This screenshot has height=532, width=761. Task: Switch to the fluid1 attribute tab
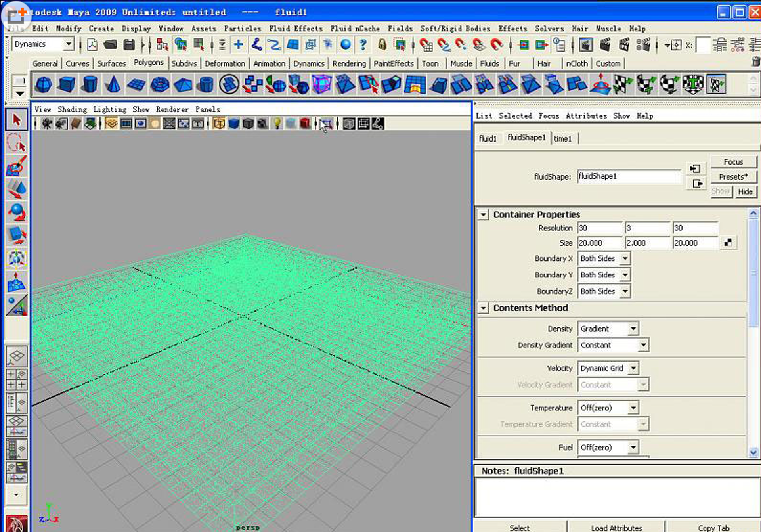tap(488, 138)
